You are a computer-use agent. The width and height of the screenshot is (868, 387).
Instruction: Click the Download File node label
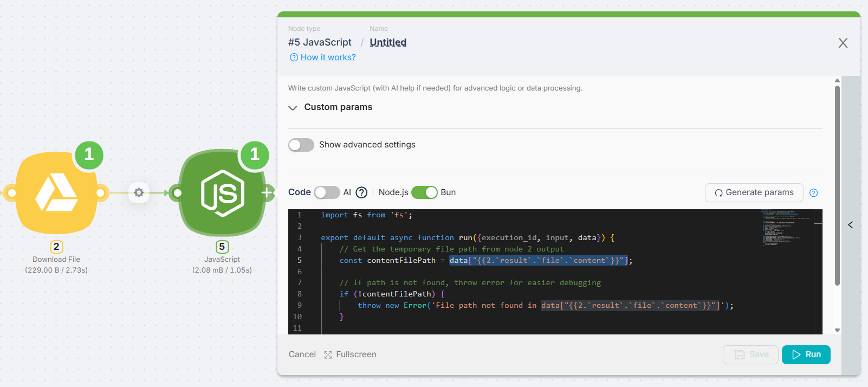click(x=56, y=260)
